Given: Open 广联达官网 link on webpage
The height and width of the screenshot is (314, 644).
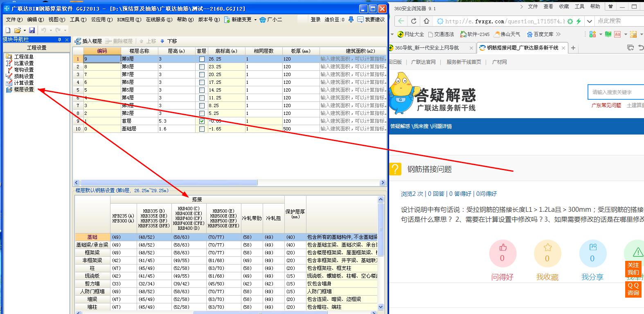Looking at the screenshot, I should coord(423,62).
